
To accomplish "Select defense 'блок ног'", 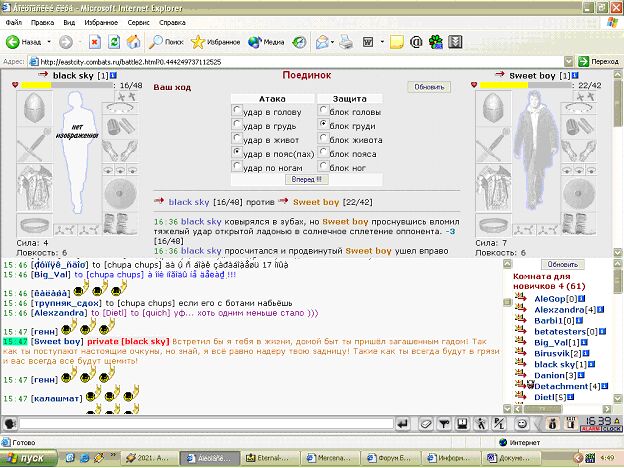I will tap(324, 165).
